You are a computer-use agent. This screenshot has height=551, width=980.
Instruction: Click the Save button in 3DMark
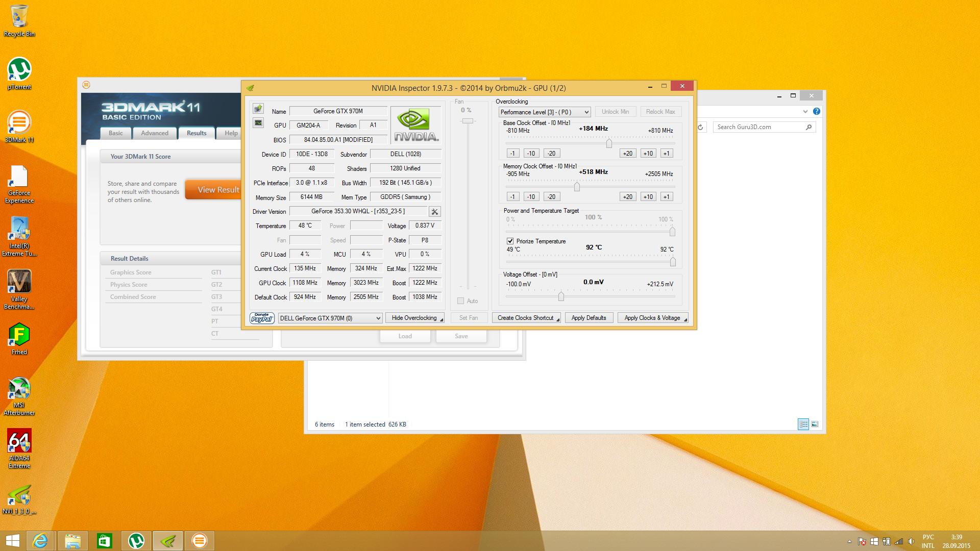pyautogui.click(x=461, y=336)
